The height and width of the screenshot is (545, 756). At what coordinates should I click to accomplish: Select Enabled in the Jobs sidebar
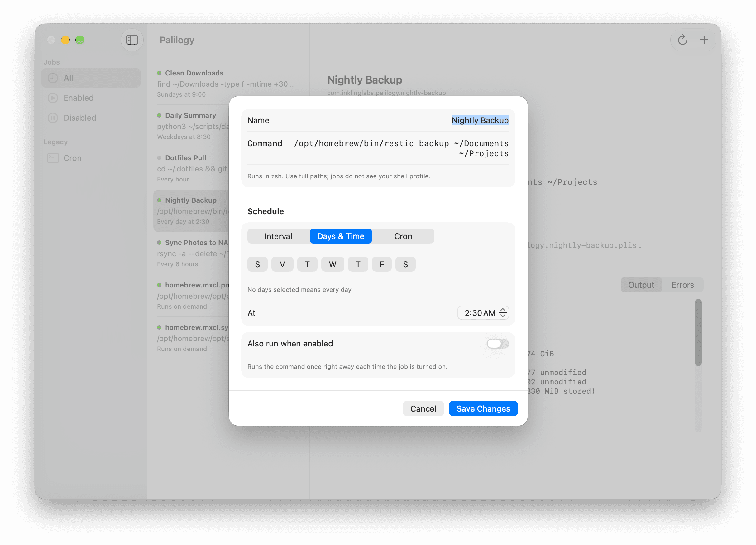coord(91,98)
